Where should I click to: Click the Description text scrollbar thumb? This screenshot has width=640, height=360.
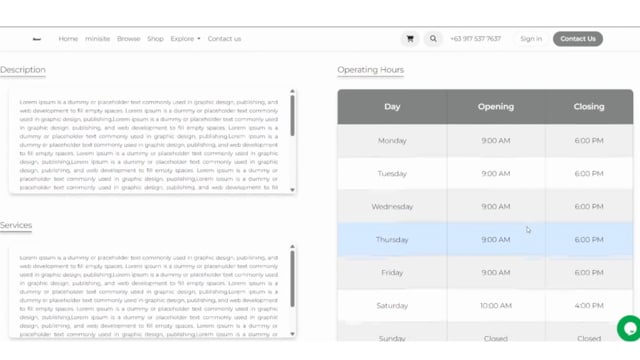click(292, 116)
